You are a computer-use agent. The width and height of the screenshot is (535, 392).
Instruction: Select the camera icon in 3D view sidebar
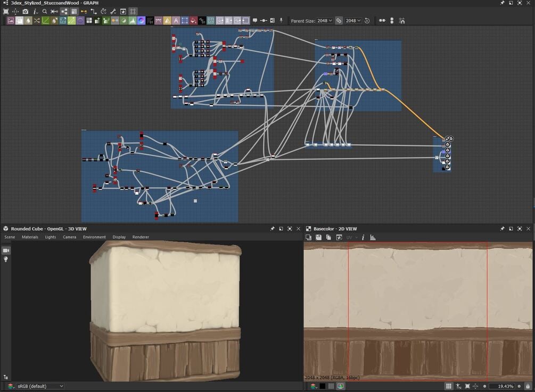6,250
